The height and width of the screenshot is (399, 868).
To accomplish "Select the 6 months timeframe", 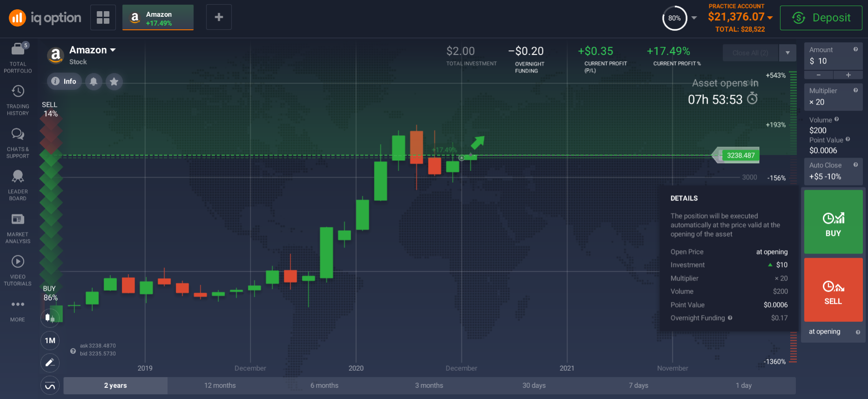I will pos(325,386).
